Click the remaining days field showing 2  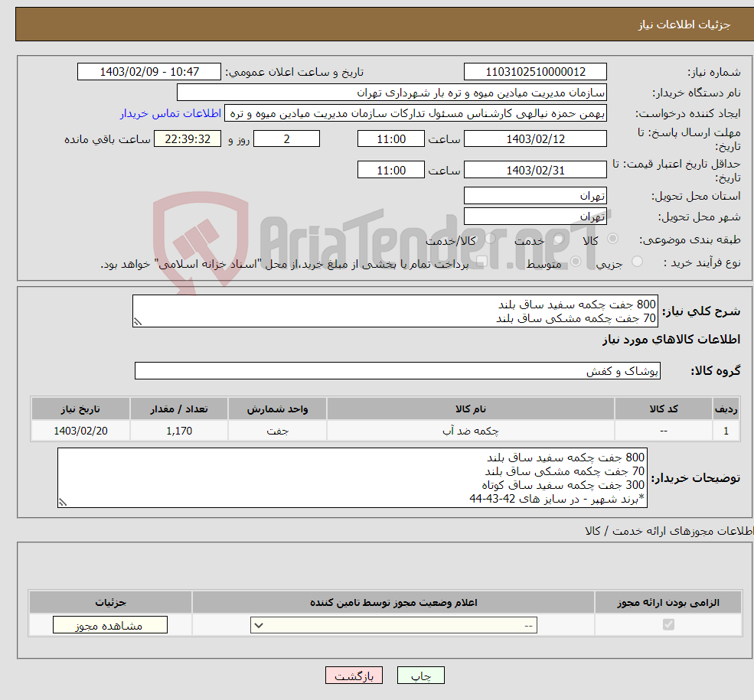pyautogui.click(x=286, y=139)
